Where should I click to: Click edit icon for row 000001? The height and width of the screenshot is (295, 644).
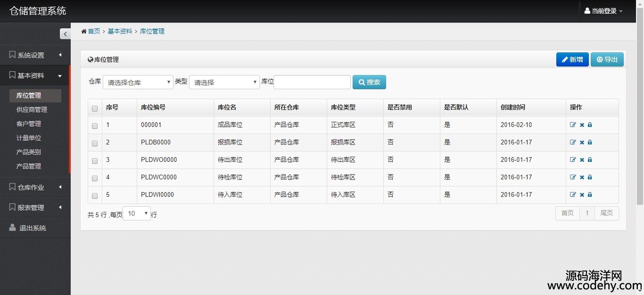pyautogui.click(x=573, y=125)
